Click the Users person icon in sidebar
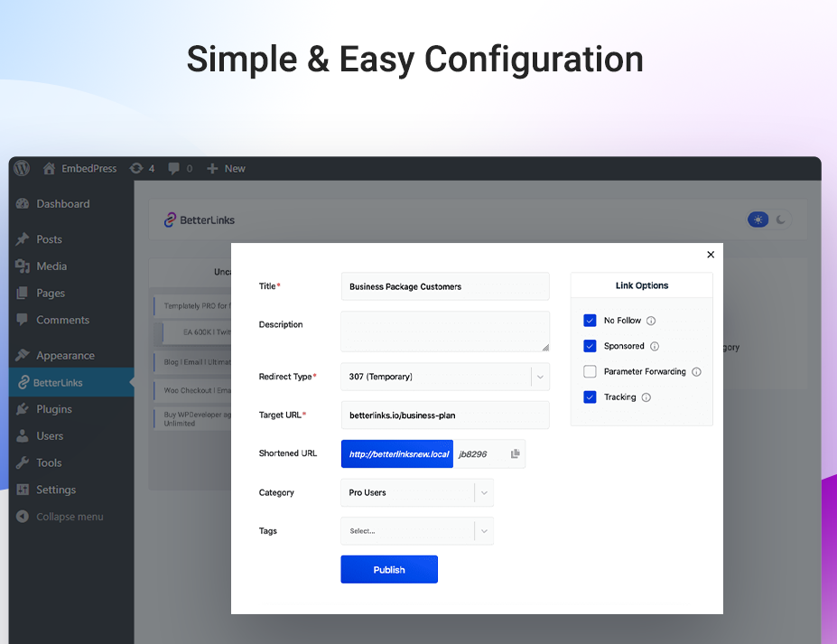This screenshot has height=644, width=837. coord(23,435)
